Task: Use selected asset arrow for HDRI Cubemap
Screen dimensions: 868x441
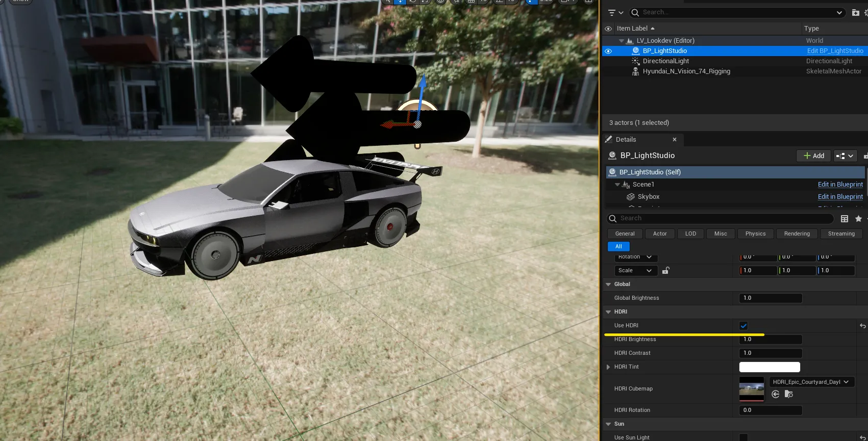Action: pos(776,394)
